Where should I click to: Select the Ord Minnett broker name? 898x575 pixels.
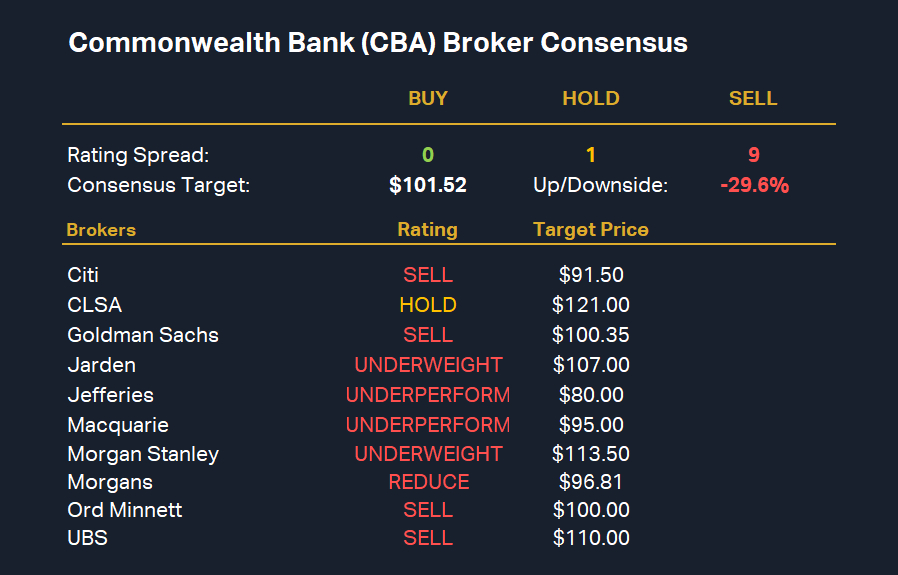pyautogui.click(x=125, y=510)
